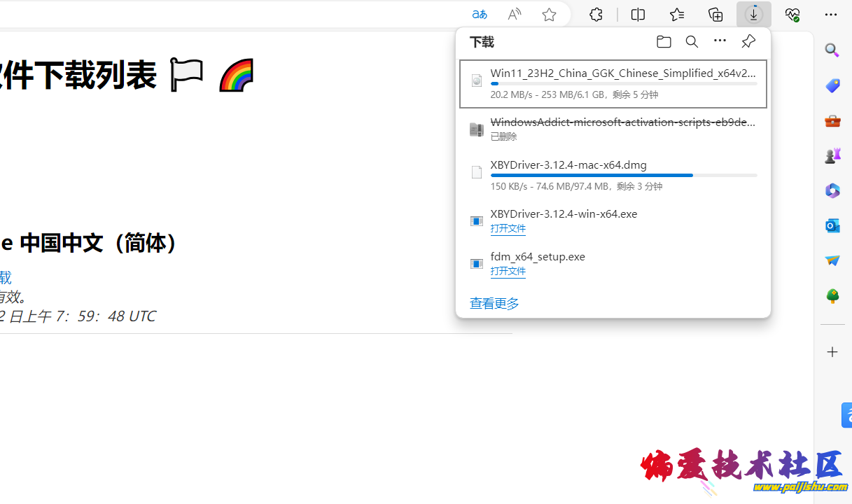Open the downloads folder icon

tap(664, 42)
